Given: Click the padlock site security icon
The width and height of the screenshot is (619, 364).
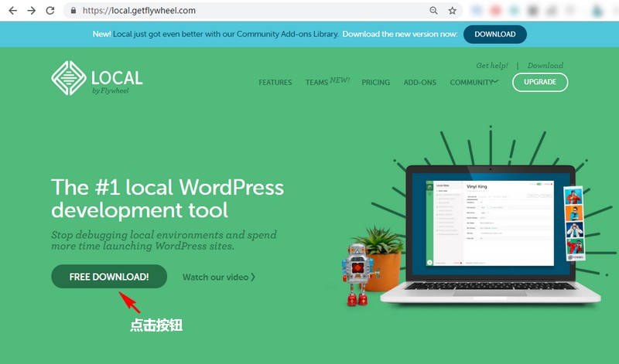Looking at the screenshot, I should (74, 11).
